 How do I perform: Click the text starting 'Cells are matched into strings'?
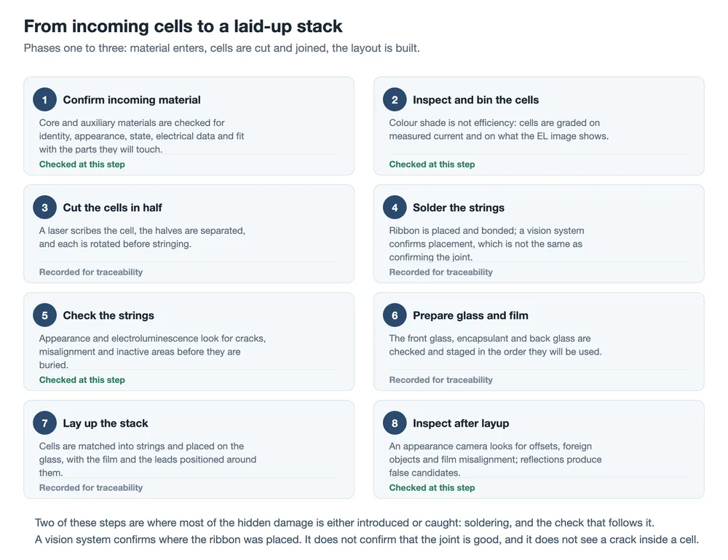(x=148, y=460)
